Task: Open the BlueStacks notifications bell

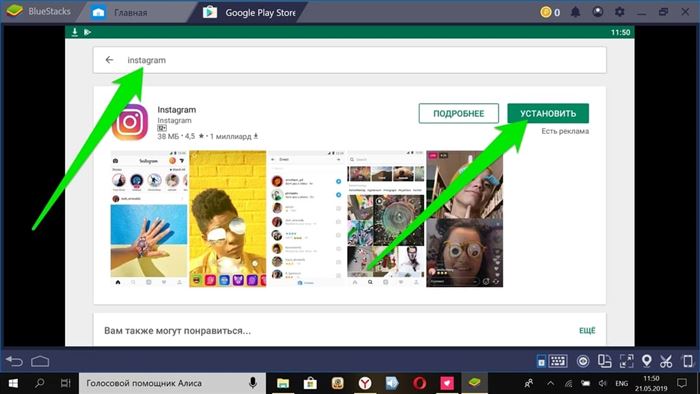Action: tap(575, 12)
